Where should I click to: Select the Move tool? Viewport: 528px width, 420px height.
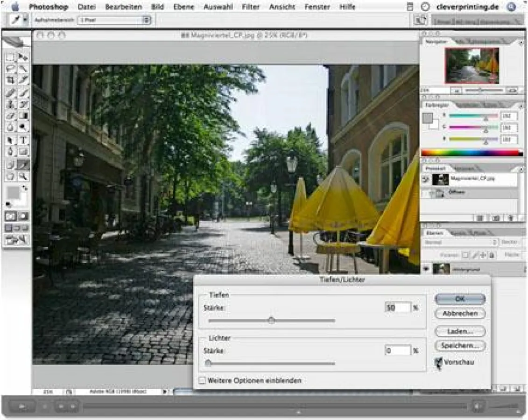(23, 57)
